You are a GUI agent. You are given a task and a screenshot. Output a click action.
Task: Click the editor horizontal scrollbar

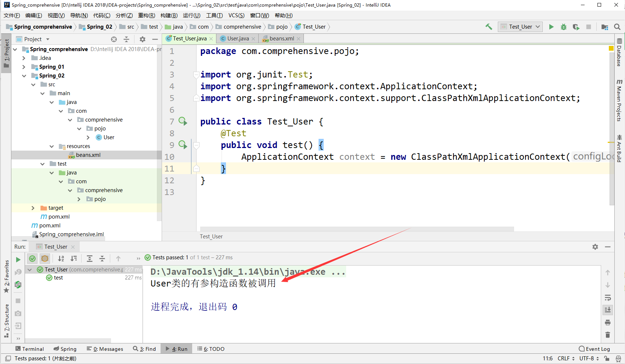tap(357, 229)
